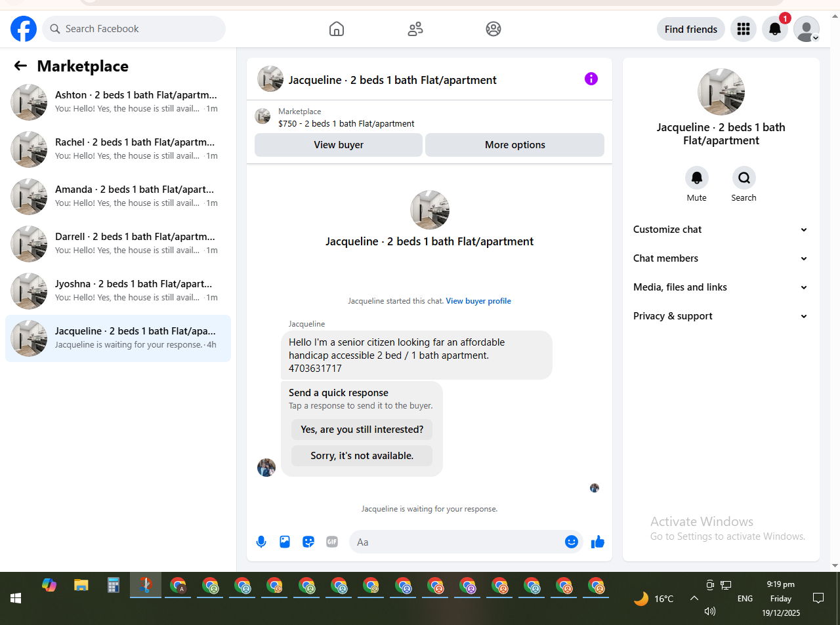
Task: Expand the Chat members section
Action: pyautogui.click(x=721, y=258)
